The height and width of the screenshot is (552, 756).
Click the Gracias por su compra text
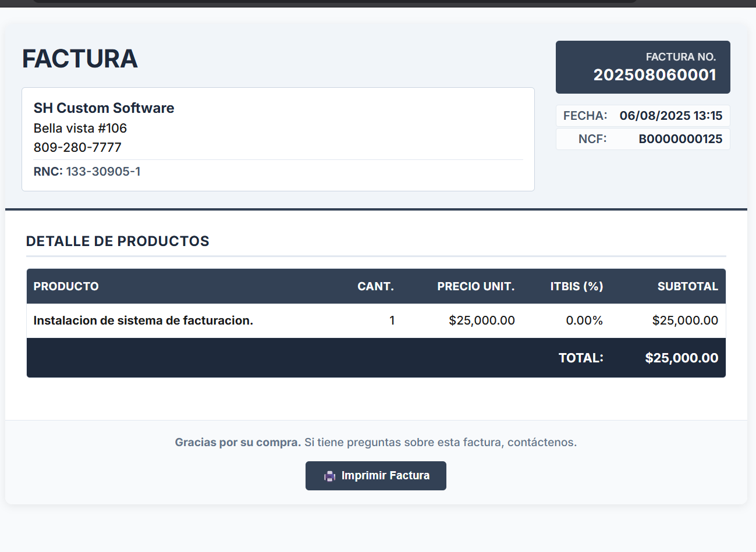[x=237, y=443]
